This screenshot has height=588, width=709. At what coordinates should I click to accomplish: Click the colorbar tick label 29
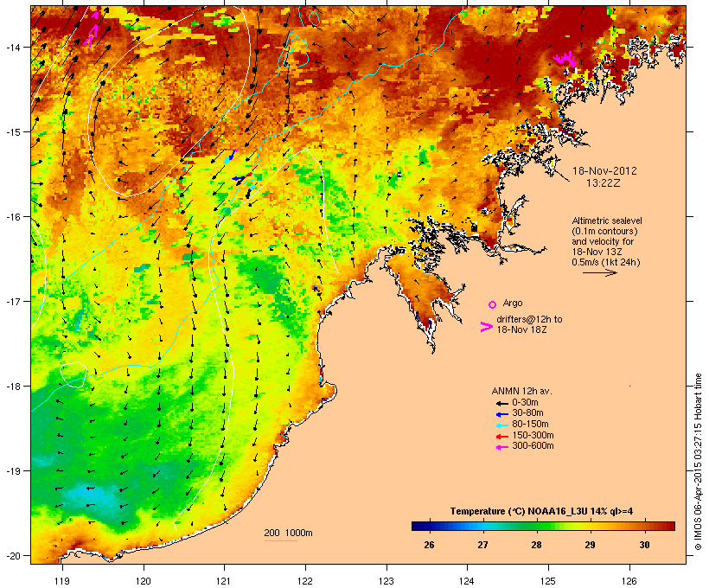(x=590, y=545)
